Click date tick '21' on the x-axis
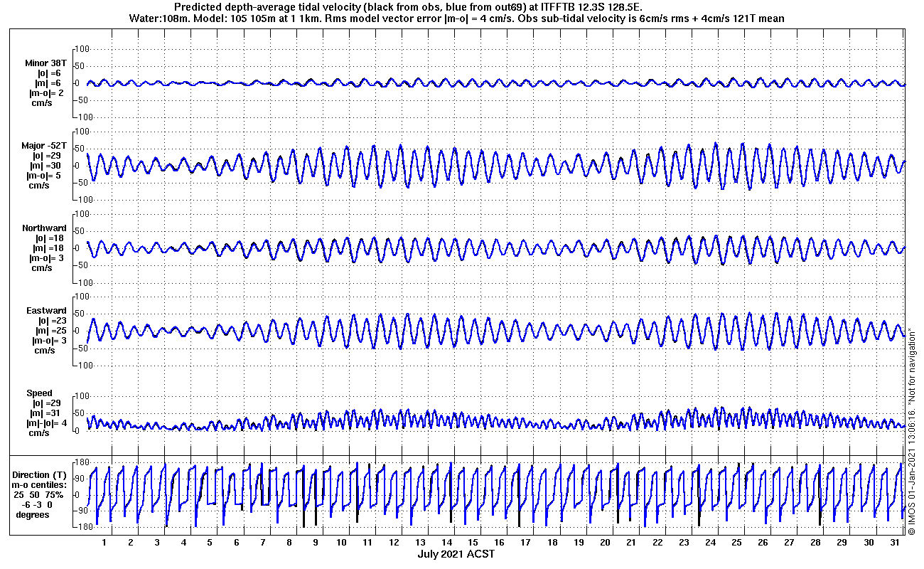 [631, 543]
